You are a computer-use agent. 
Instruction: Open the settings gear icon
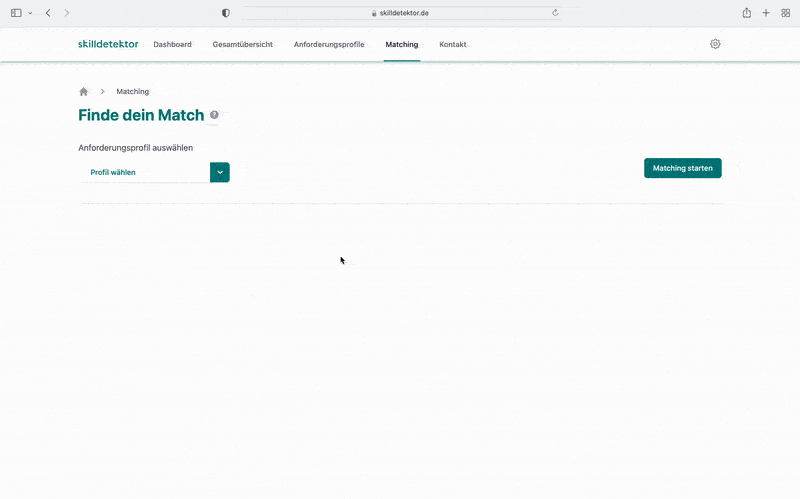pyautogui.click(x=715, y=44)
